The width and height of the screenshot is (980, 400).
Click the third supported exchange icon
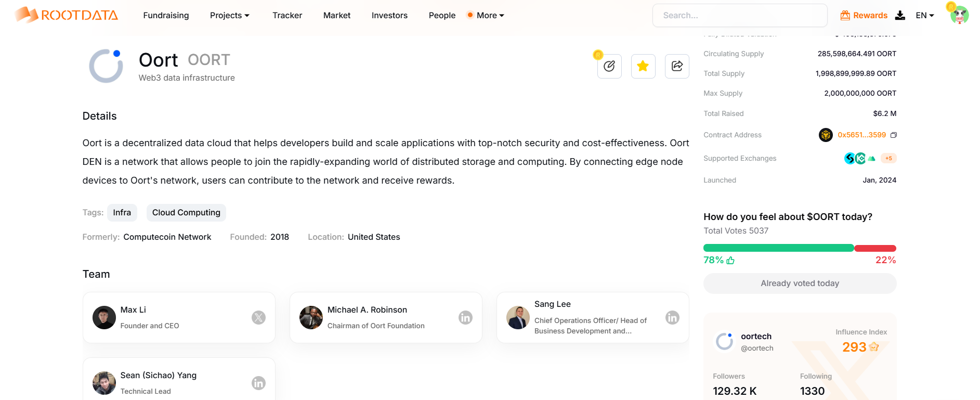(872, 158)
